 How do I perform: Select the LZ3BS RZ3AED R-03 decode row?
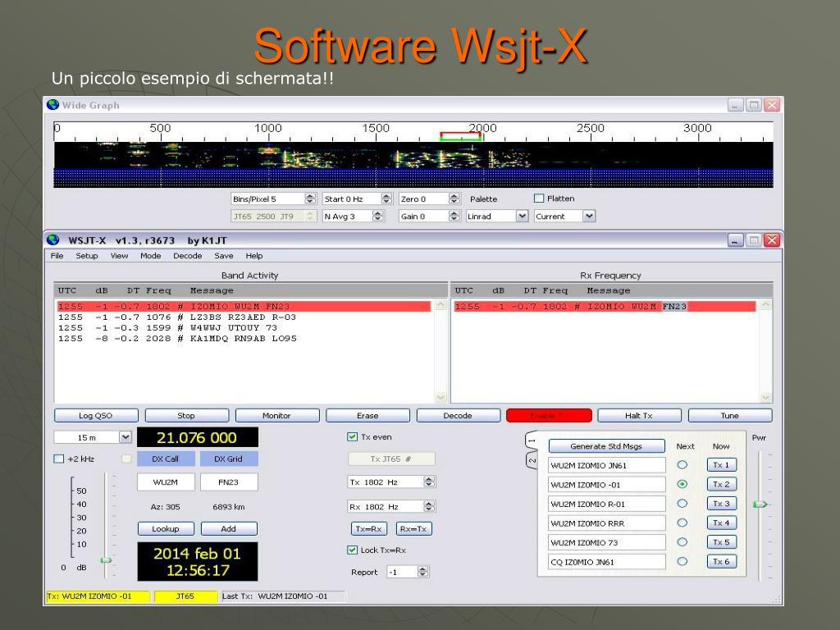(243, 317)
